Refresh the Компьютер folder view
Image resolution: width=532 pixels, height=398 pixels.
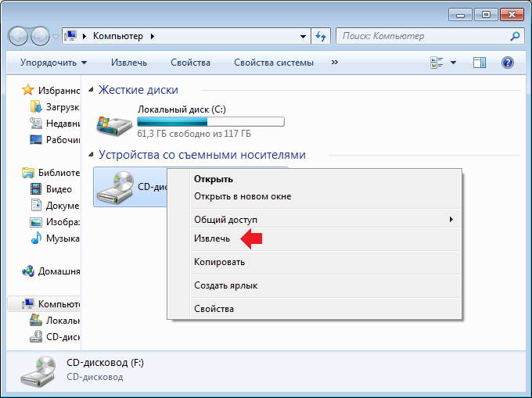321,36
